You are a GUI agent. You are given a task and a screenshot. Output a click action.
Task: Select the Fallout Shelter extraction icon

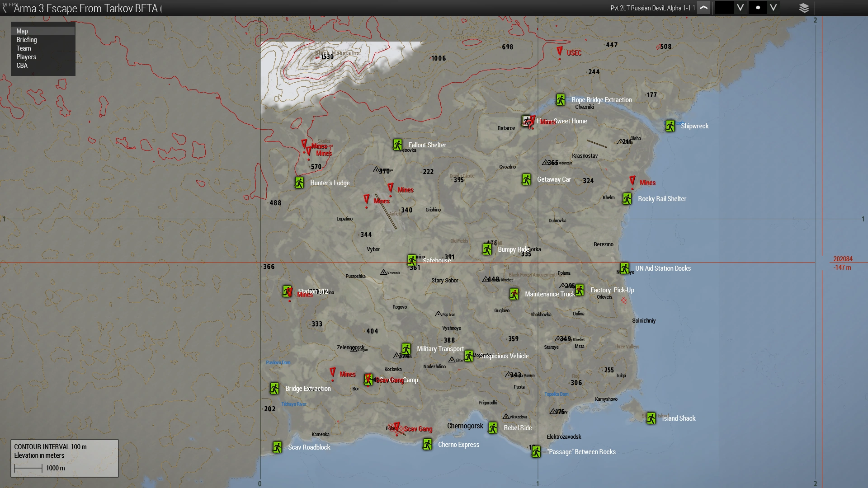pos(397,145)
